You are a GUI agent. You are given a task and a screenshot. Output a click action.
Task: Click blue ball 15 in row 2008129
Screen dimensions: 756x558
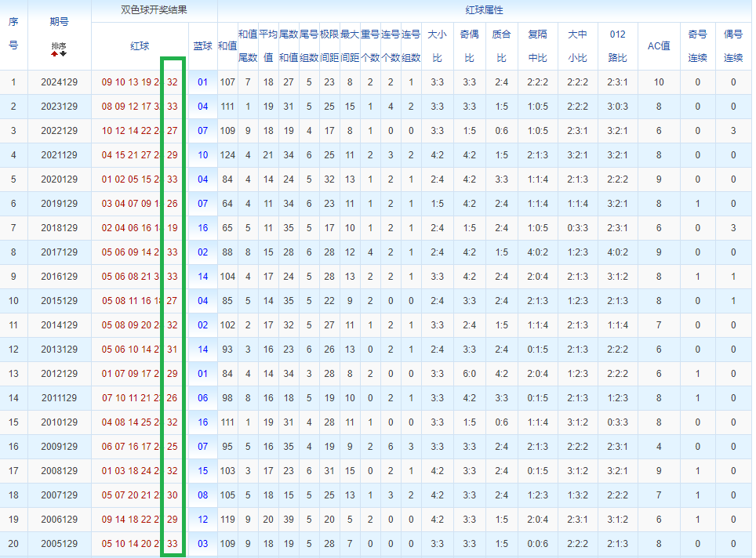coord(202,471)
